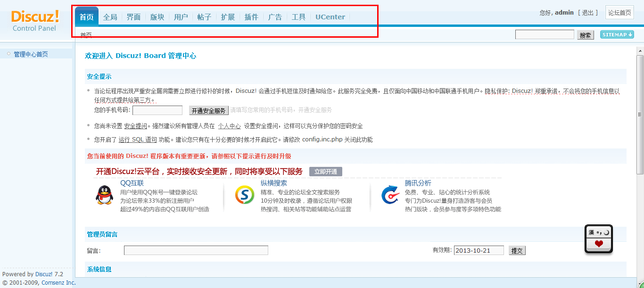Screen dimensions: 644x288
Task: Click the 您的手机号码 input field
Action: click(157, 110)
